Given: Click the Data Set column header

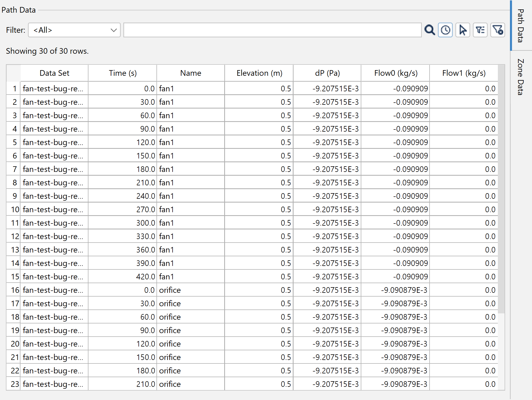Looking at the screenshot, I should tap(54, 73).
